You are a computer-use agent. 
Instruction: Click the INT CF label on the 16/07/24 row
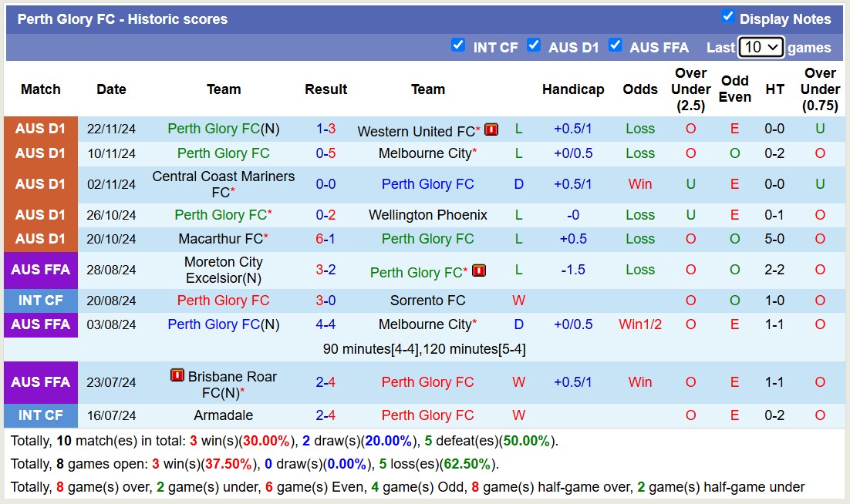pyautogui.click(x=40, y=415)
